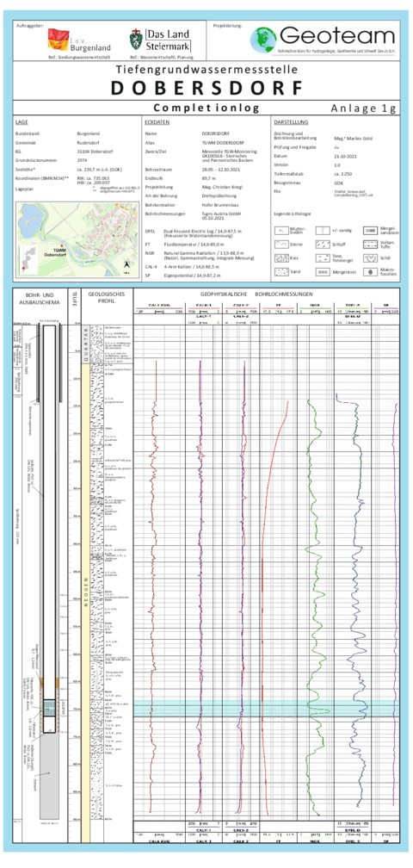Open the Dobersdorf location map thumbnail
The height and width of the screenshot is (868, 413).
[77, 239]
